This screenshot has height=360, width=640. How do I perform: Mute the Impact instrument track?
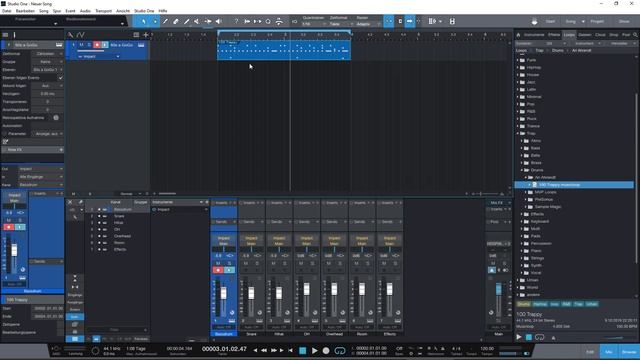81,45
